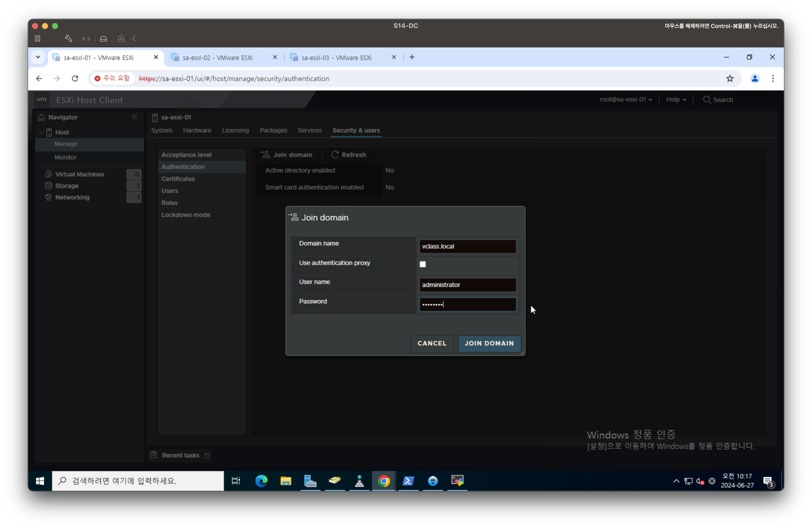812x528 pixels.
Task: Open the wrench settings icon
Action: (x=68, y=38)
